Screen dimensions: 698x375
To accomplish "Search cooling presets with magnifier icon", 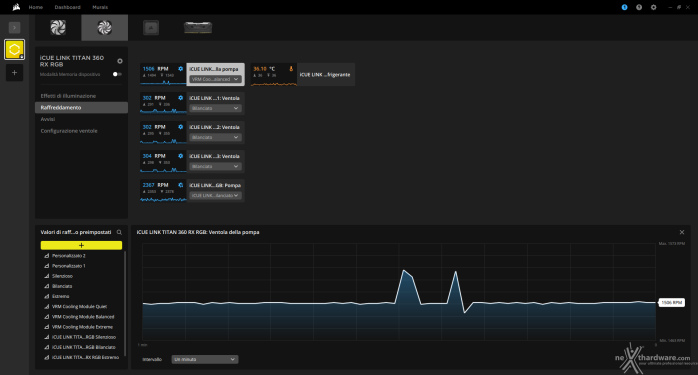I will pyautogui.click(x=119, y=232).
